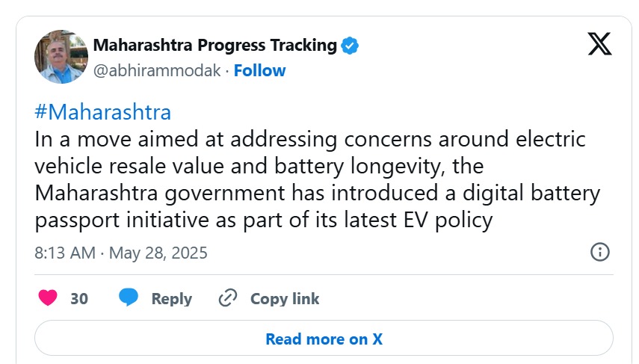
Task: Click the Copy link text label
Action: 285,299
